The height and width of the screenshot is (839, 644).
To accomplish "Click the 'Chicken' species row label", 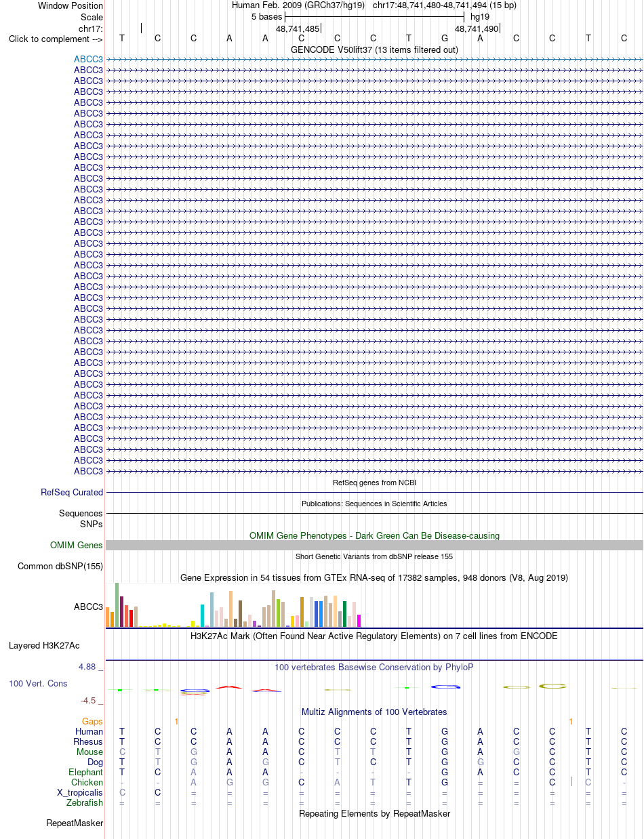I will (87, 783).
